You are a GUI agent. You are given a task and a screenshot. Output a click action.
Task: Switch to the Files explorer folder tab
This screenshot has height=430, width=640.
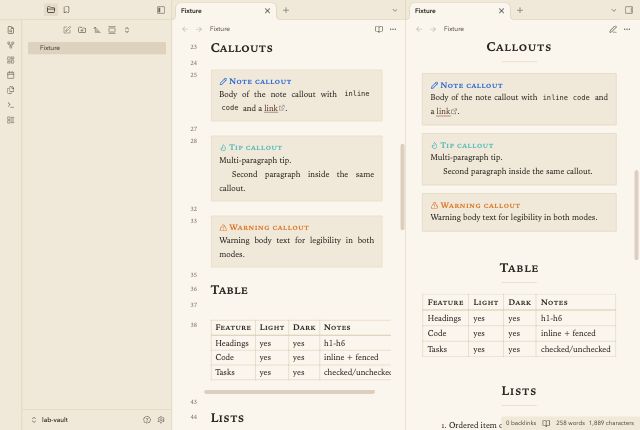point(51,10)
